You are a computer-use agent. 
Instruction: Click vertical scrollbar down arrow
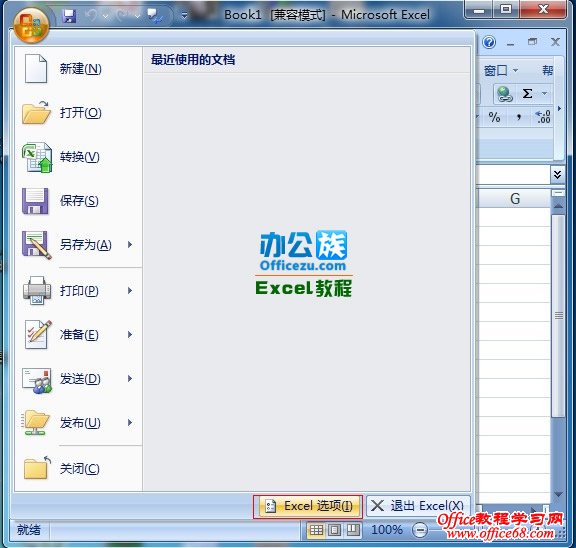pyautogui.click(x=558, y=494)
